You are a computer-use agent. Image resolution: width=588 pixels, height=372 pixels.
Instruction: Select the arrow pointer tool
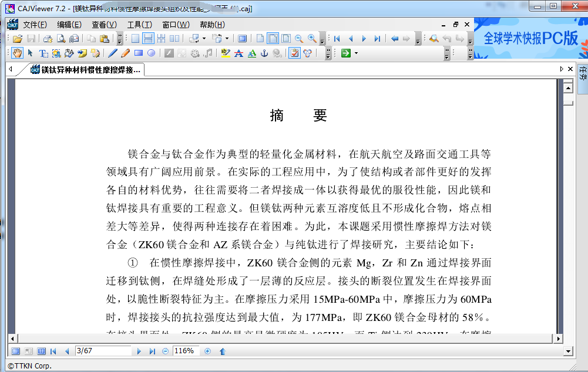(x=31, y=53)
